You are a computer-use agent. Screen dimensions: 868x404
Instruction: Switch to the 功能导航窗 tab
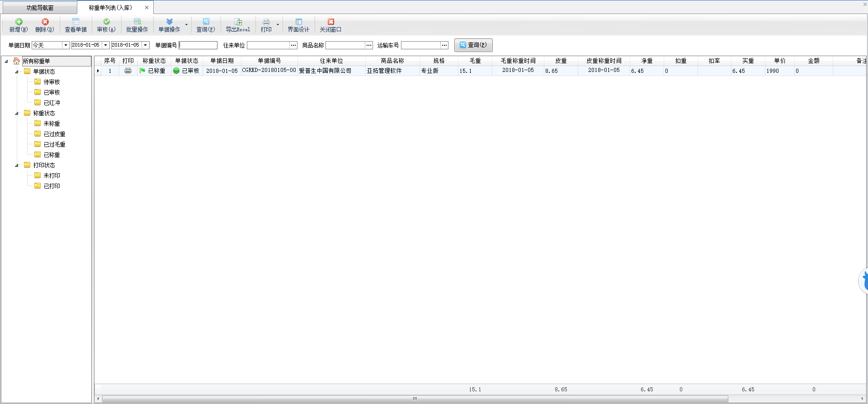point(40,8)
